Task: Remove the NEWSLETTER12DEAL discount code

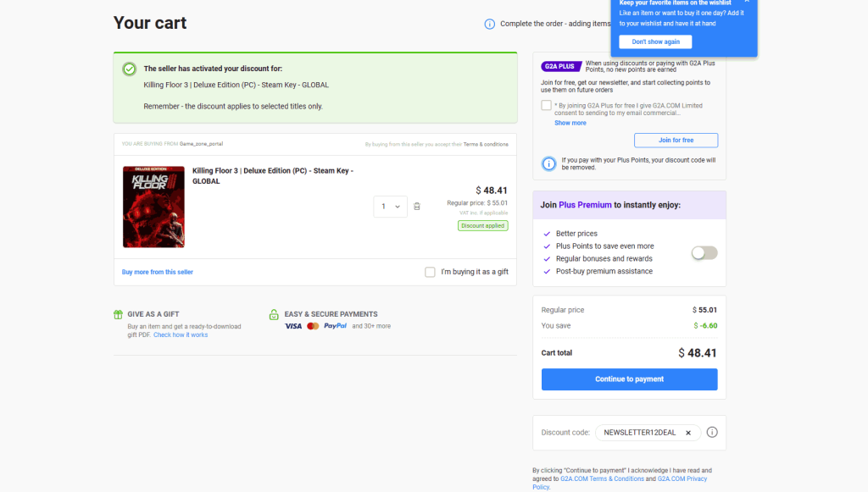Action: [x=688, y=433]
